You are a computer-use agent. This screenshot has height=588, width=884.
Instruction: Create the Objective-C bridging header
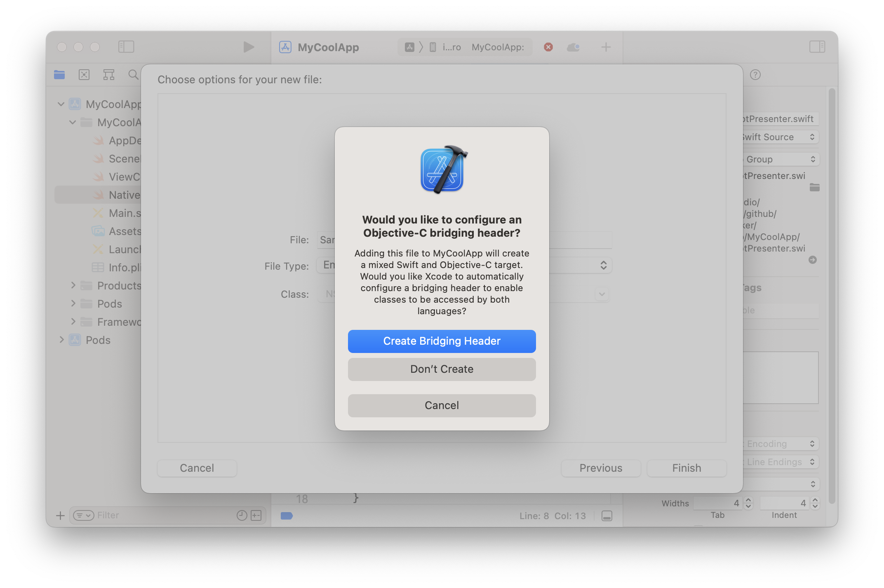[441, 341]
